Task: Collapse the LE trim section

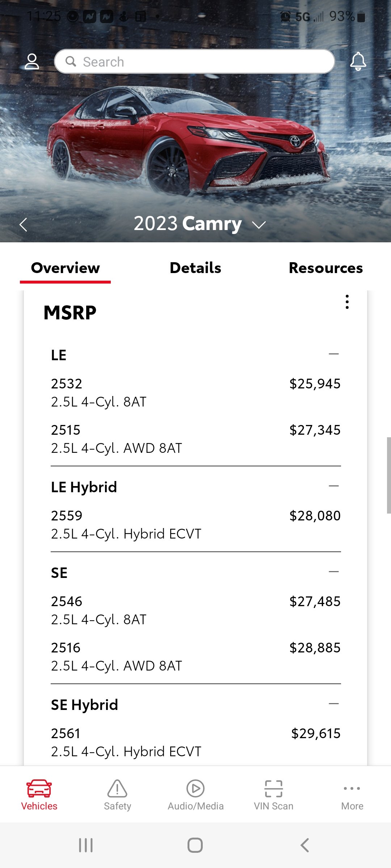Action: tap(334, 354)
